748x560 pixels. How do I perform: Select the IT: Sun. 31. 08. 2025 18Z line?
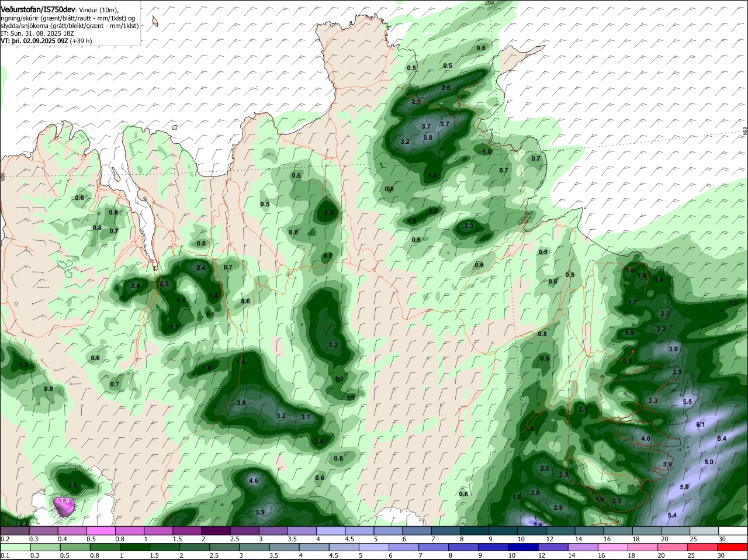click(37, 33)
